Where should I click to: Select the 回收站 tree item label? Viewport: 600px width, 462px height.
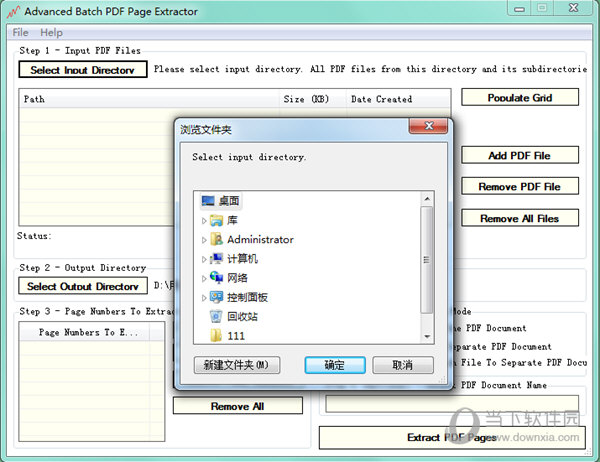point(242,317)
